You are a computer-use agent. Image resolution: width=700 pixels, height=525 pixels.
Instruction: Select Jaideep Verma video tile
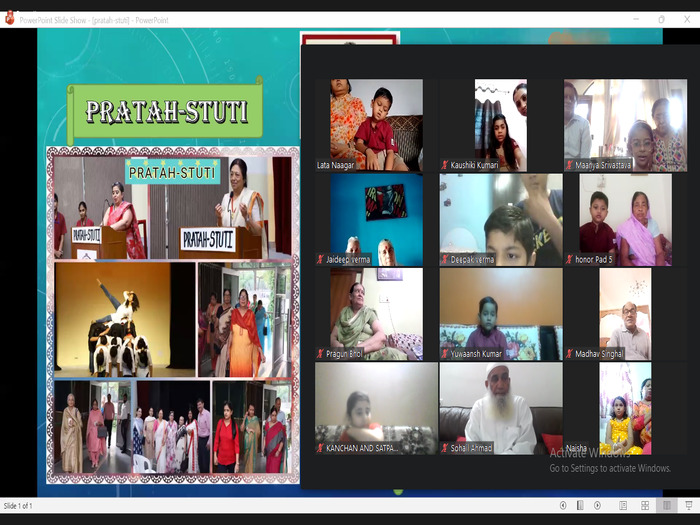pos(376,220)
